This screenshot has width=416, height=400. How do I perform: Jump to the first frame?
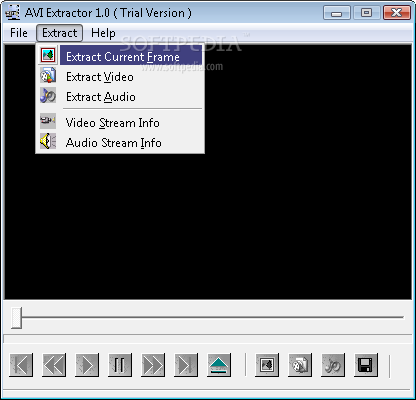pyautogui.click(x=21, y=365)
